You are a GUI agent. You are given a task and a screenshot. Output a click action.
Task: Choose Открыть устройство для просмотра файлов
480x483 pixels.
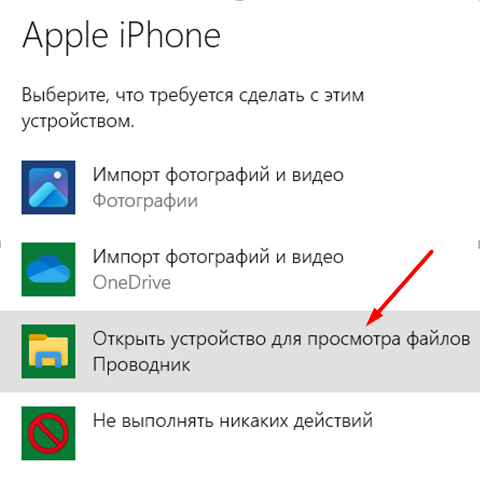(x=240, y=351)
